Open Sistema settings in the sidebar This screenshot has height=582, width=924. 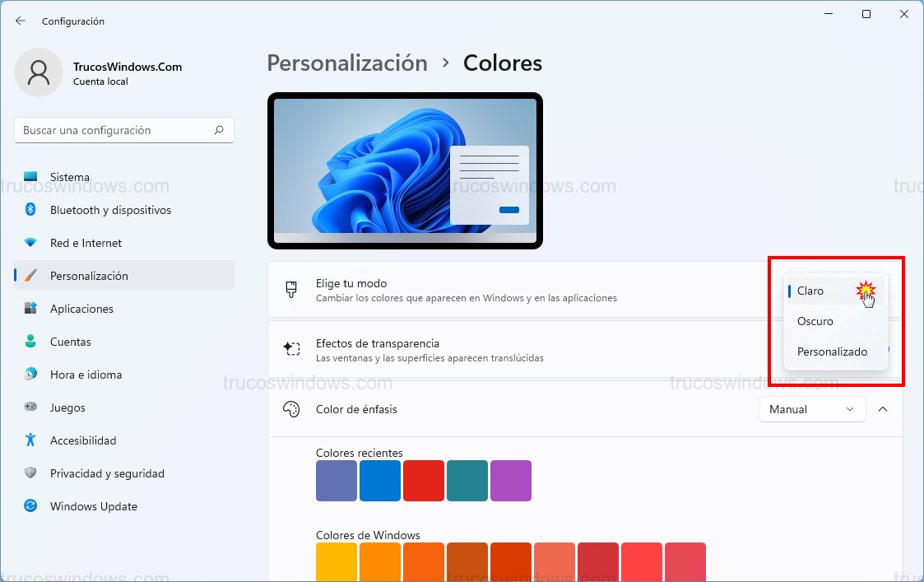(x=69, y=177)
